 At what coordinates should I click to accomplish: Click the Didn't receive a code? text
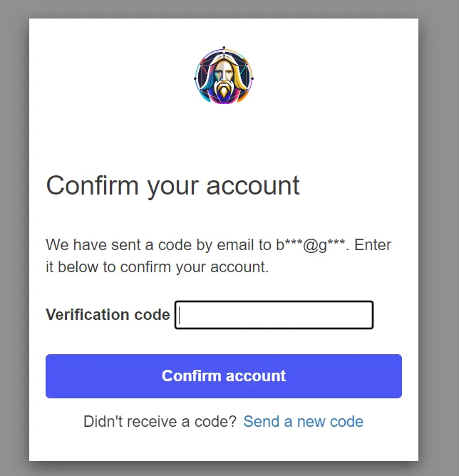click(x=160, y=421)
